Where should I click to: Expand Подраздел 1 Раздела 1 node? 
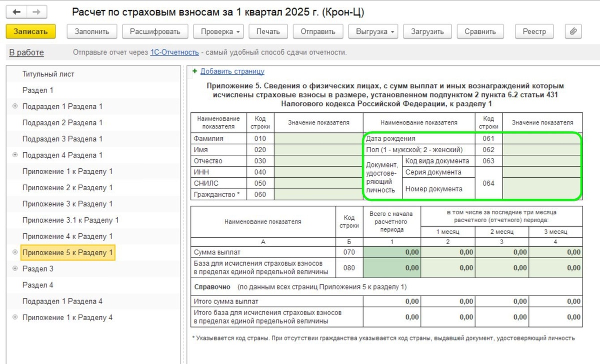pyautogui.click(x=14, y=106)
